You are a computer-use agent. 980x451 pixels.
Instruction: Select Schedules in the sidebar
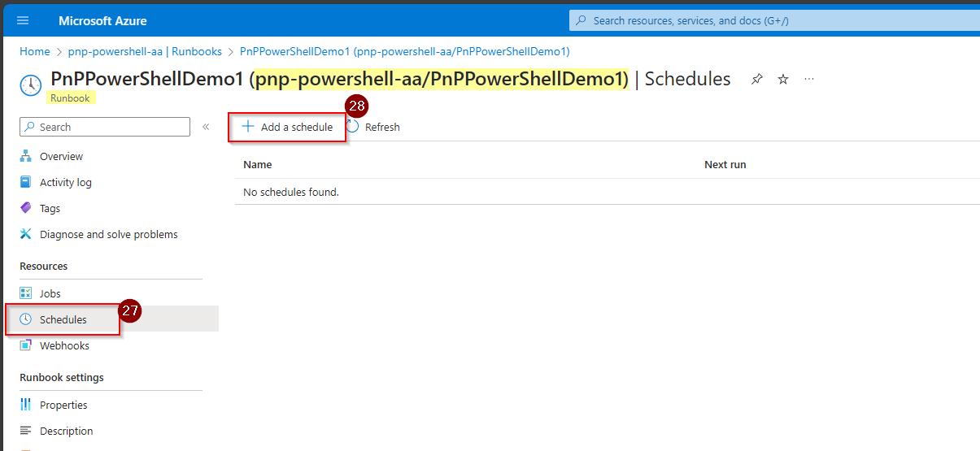(63, 319)
